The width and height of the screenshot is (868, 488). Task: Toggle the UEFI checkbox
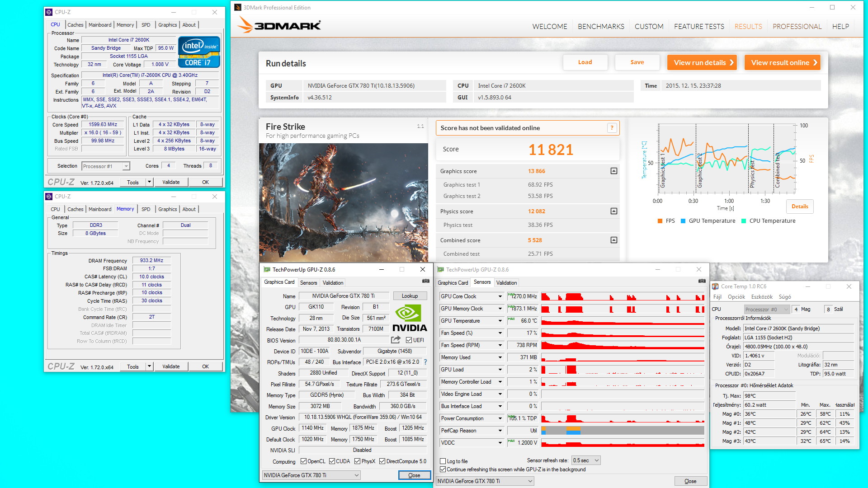click(x=409, y=340)
